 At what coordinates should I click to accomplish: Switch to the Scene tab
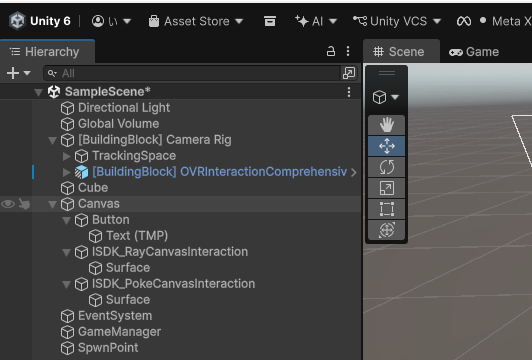pyautogui.click(x=401, y=52)
